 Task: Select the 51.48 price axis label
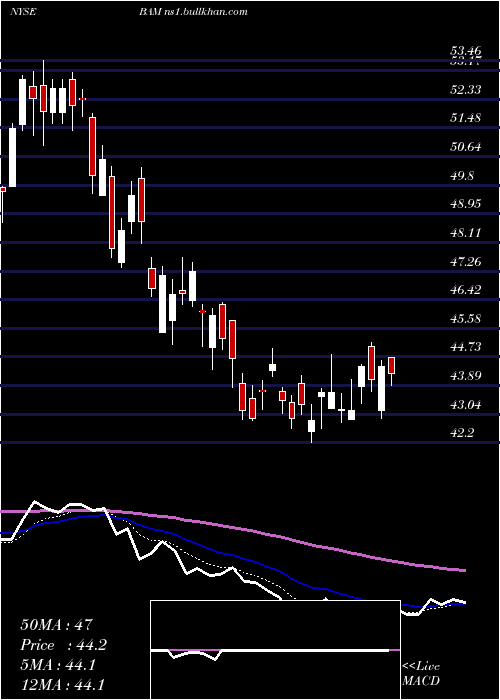point(466,118)
